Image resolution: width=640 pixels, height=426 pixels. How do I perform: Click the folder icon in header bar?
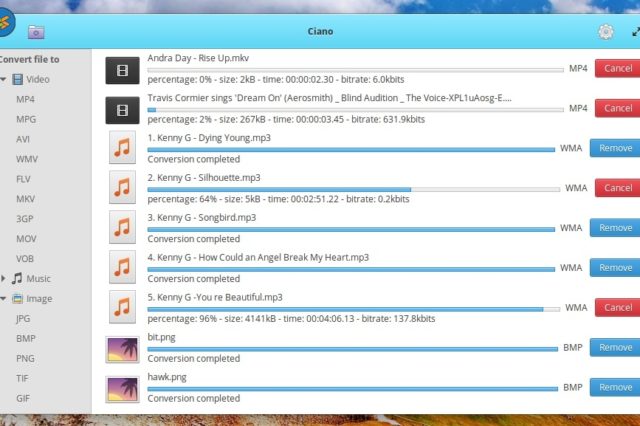[x=36, y=32]
